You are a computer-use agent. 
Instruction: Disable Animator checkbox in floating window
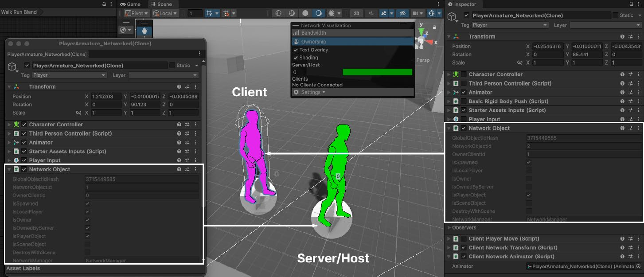[x=24, y=142]
